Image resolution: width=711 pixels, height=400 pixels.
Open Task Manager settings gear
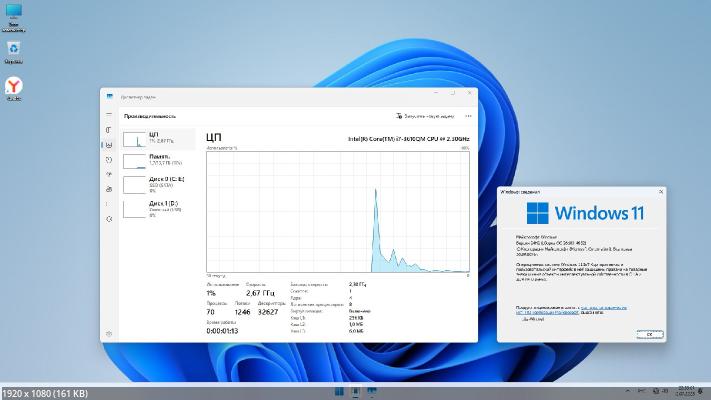pyautogui.click(x=109, y=334)
